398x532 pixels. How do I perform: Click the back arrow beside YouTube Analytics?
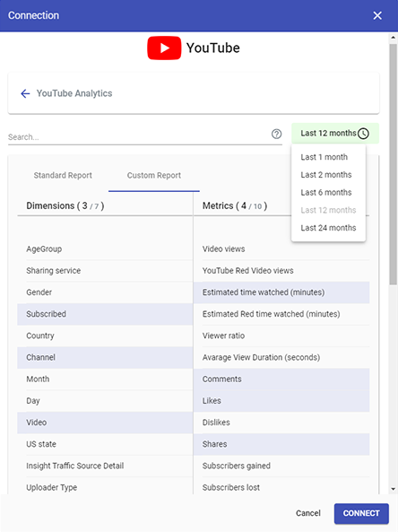tap(25, 93)
